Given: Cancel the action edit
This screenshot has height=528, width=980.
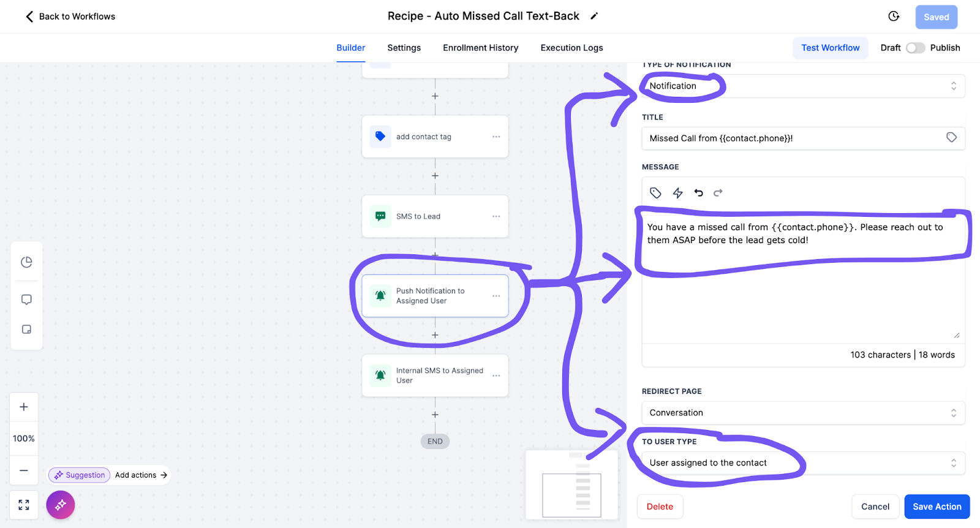Looking at the screenshot, I should click(875, 507).
